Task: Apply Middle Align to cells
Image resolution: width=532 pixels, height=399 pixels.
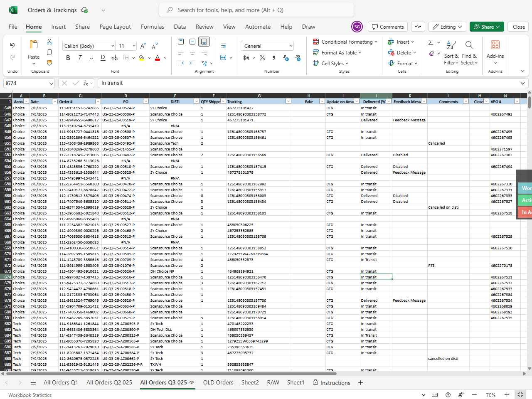Action: point(192,42)
